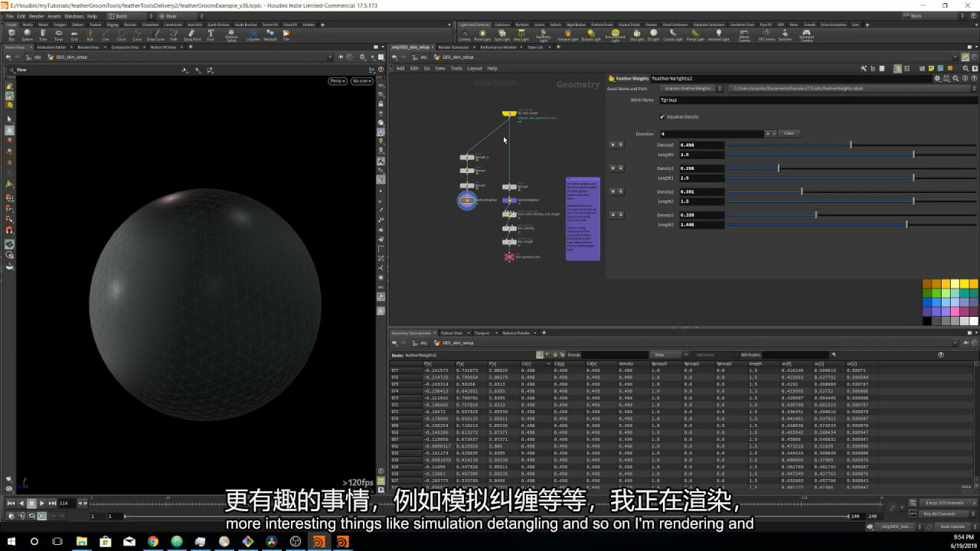Add an Environment Light from shelf
Image resolution: width=980 pixels, height=551 pixels.
pos(615,35)
